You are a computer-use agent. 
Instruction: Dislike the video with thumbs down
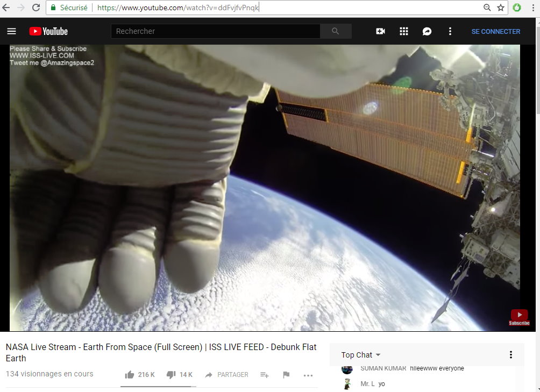pos(171,374)
